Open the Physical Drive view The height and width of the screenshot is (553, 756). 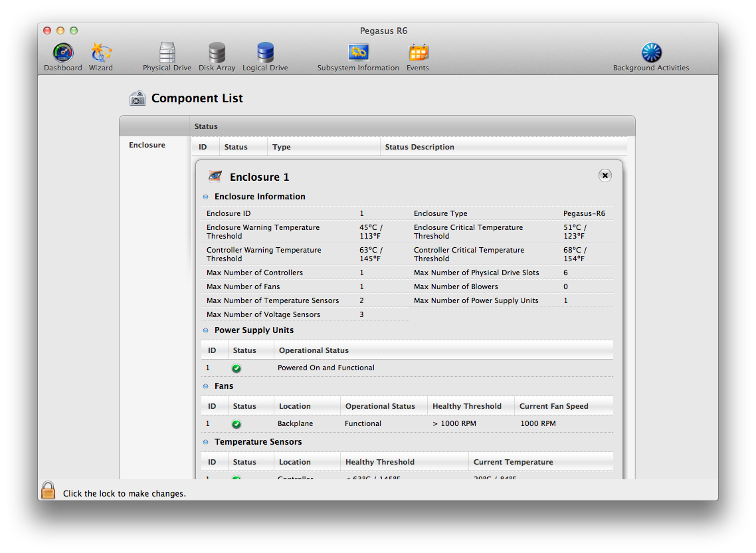[x=167, y=57]
